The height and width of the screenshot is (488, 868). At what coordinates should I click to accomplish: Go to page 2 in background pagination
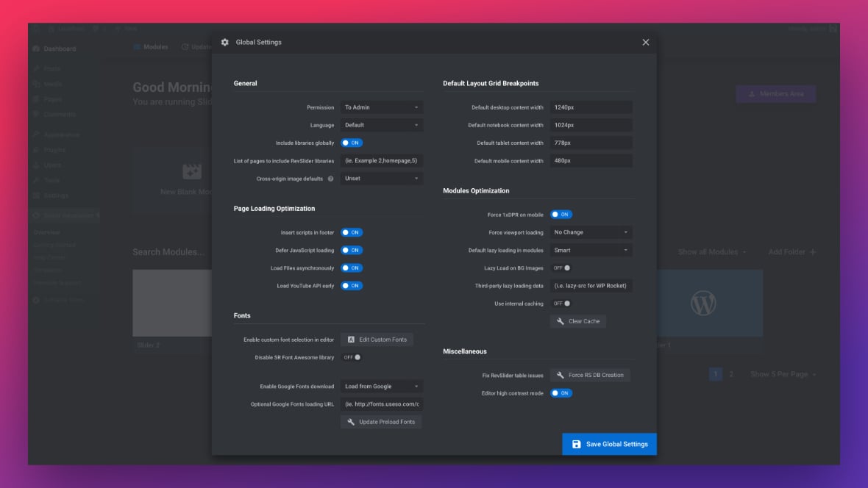tap(730, 375)
